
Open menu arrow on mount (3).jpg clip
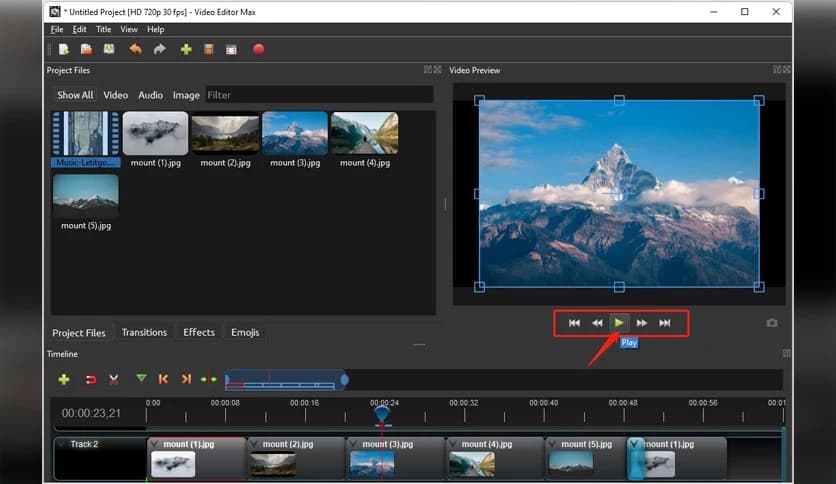click(354, 444)
